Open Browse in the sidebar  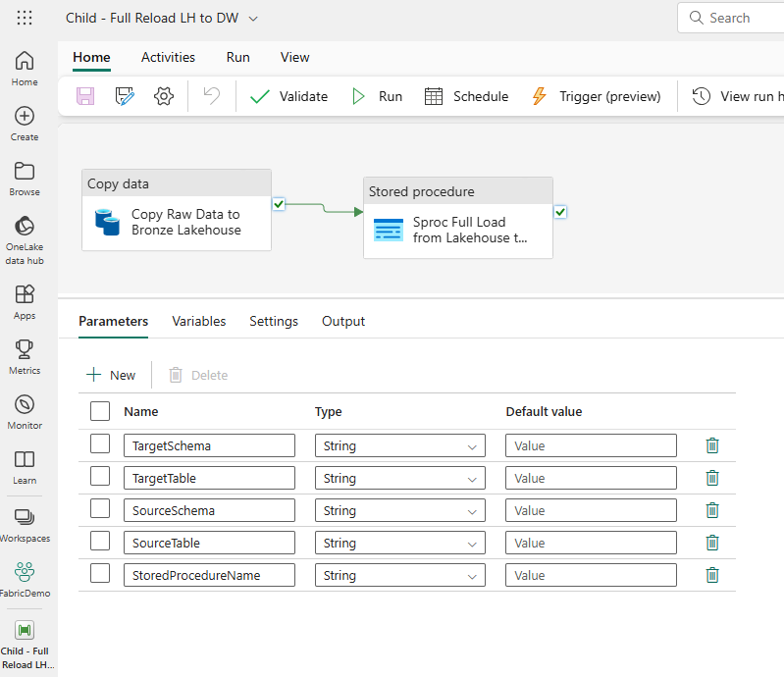coord(24,179)
